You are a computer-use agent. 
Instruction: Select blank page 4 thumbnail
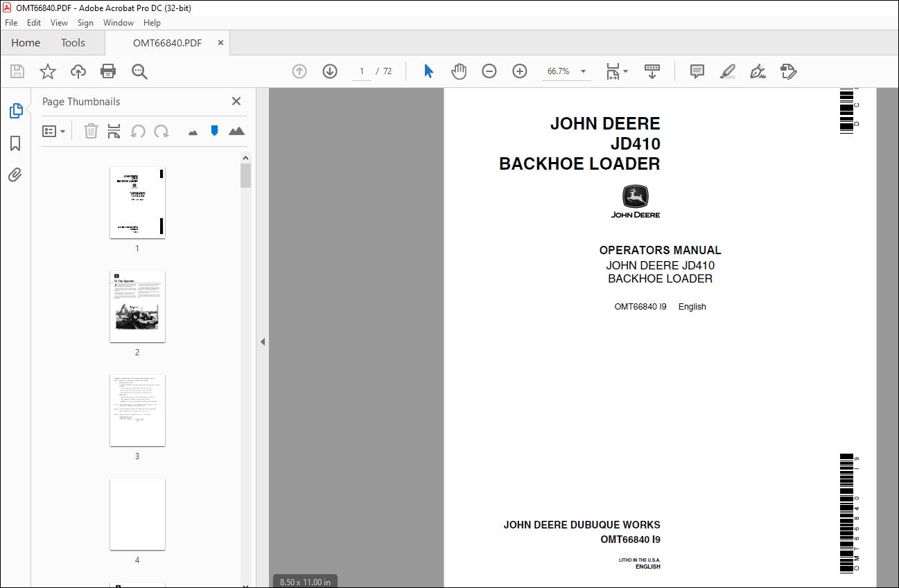click(x=137, y=514)
